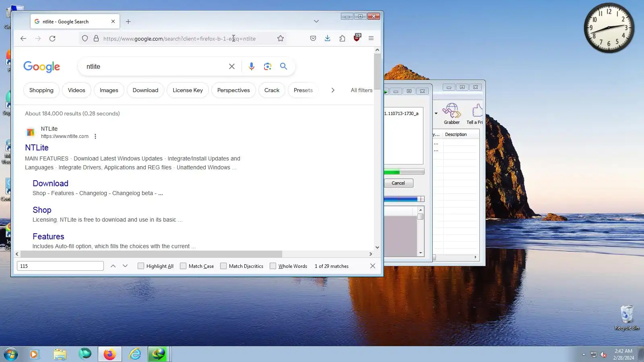
Task: Jump to the next find match
Action: pos(125,266)
